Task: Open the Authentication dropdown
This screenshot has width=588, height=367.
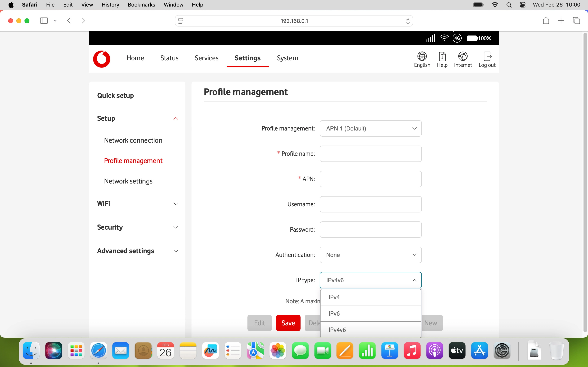Action: point(371,255)
